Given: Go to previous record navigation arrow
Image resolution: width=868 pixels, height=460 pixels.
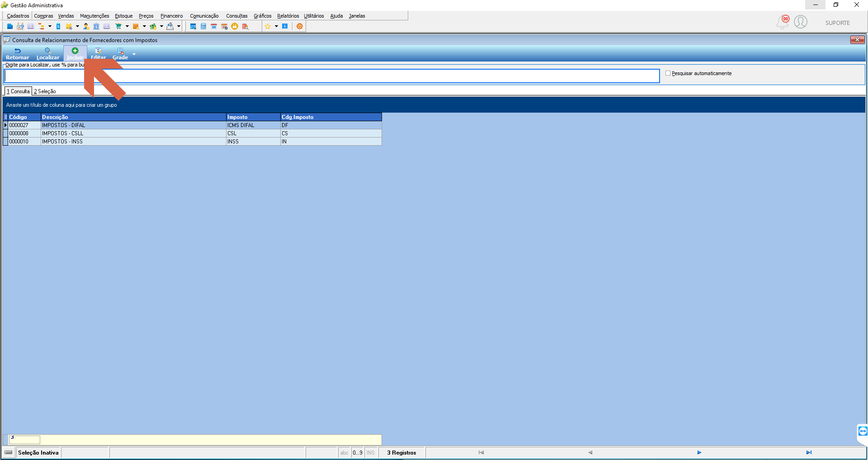Looking at the screenshot, I should pyautogui.click(x=590, y=452).
